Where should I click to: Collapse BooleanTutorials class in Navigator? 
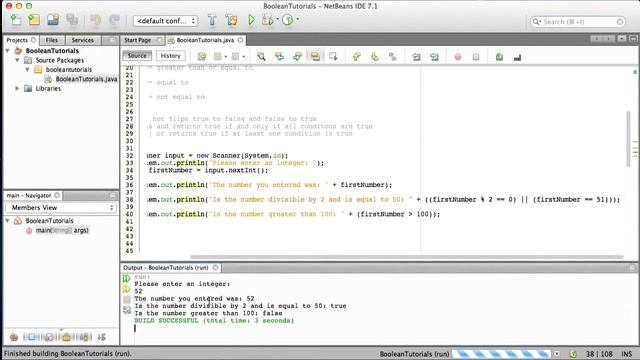point(7,220)
